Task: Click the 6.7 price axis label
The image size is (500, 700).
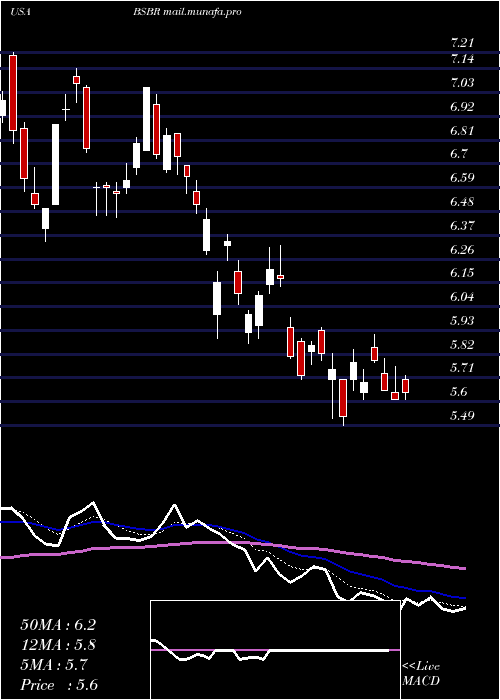Action: 459,154
